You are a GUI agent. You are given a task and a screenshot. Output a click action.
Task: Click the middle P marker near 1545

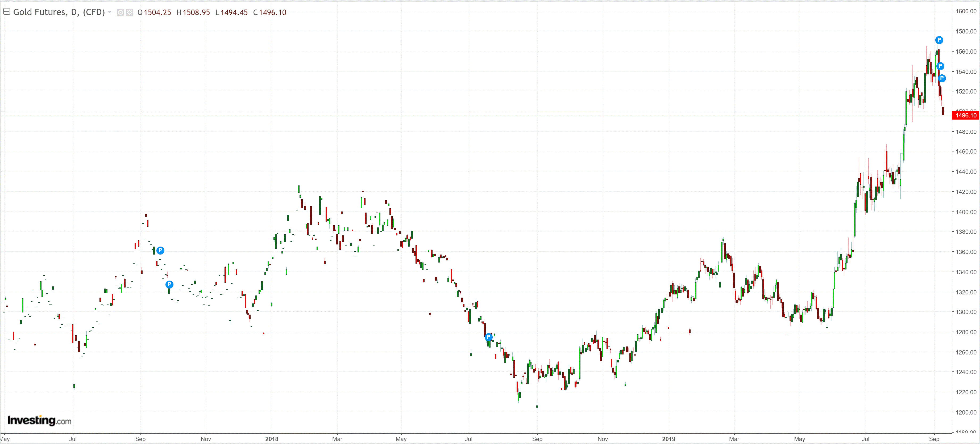coord(940,66)
